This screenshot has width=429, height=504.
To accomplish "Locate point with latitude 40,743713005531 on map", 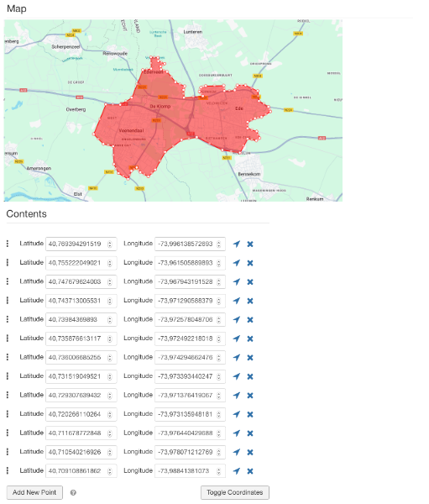I will pos(237,301).
